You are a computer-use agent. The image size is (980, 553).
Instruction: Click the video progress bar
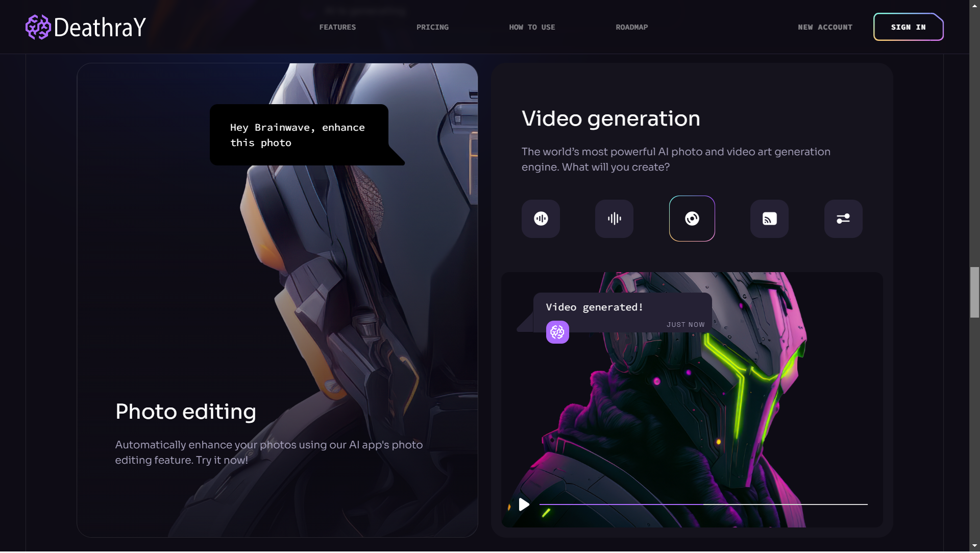pyautogui.click(x=703, y=504)
